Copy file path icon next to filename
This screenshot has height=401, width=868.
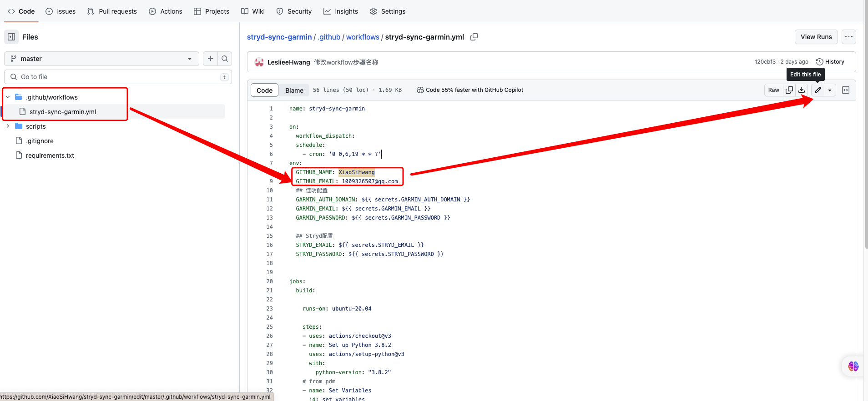474,37
